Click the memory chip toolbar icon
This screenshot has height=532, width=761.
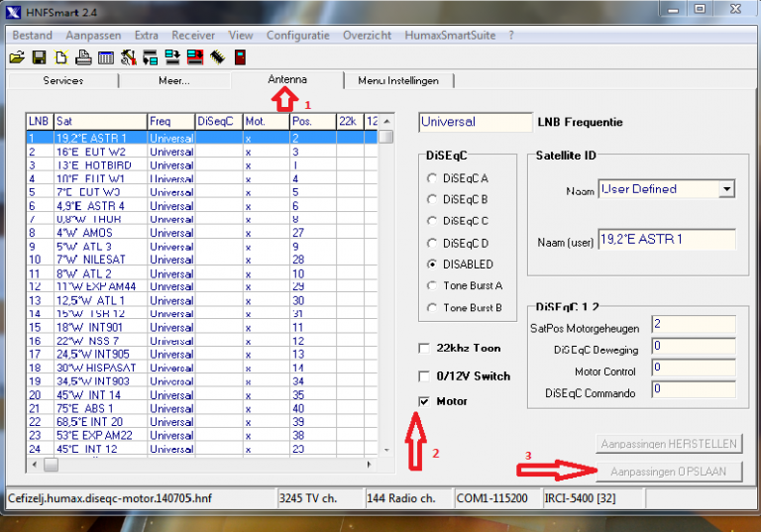click(217, 57)
